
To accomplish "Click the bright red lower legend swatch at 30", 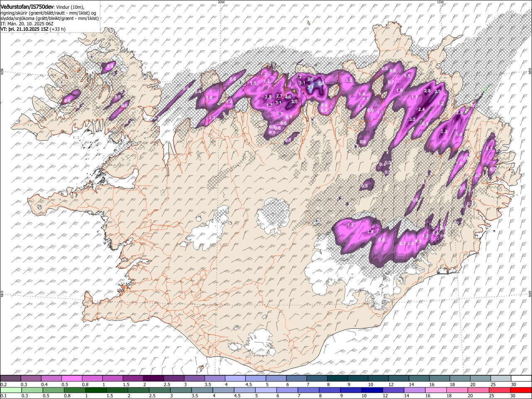I will (520, 390).
